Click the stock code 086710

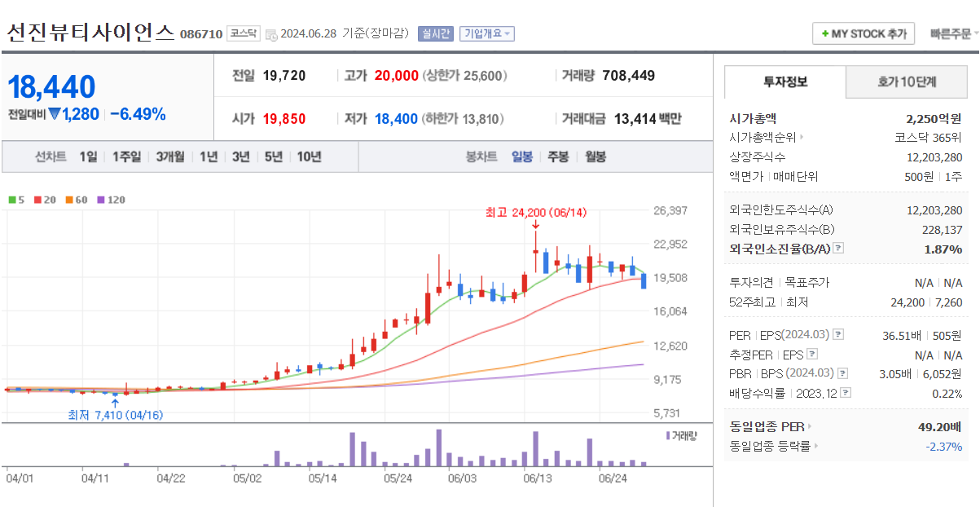tap(200, 34)
